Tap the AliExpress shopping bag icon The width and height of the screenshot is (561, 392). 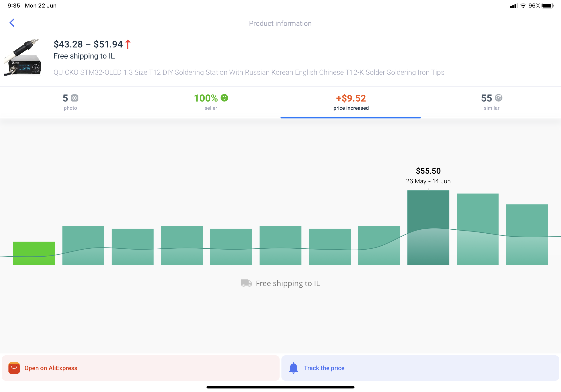click(x=14, y=368)
